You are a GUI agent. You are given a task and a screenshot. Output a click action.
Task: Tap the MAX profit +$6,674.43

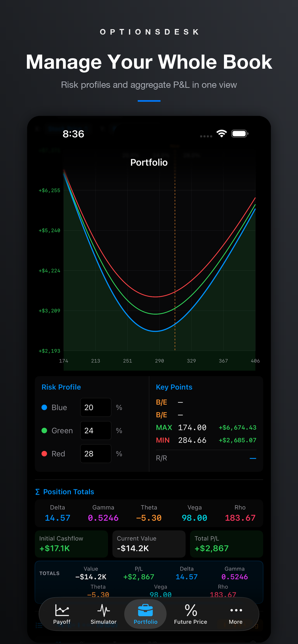(237, 427)
